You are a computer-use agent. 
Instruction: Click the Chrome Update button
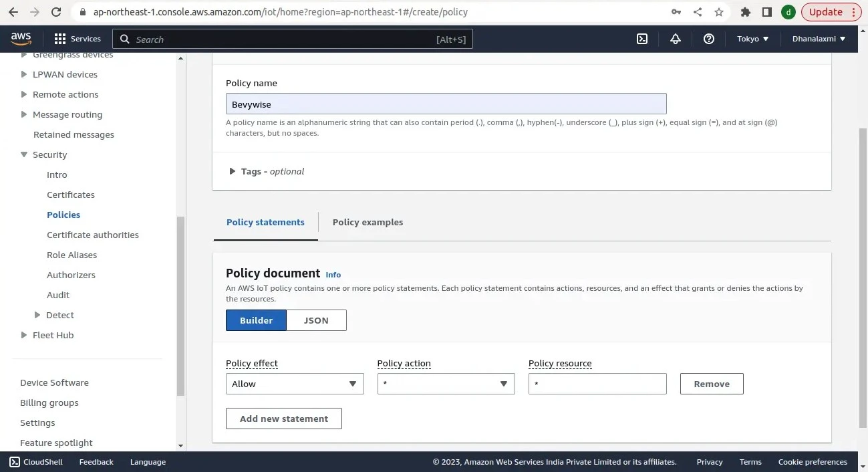[831, 12]
